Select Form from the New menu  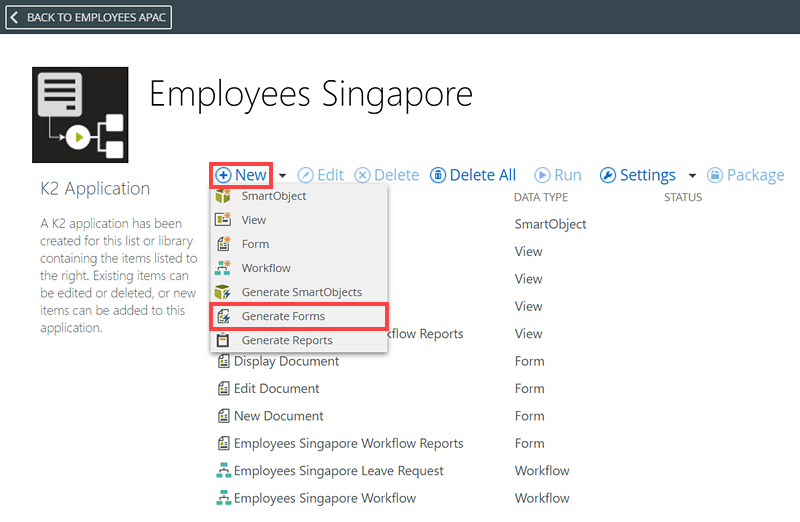298,244
